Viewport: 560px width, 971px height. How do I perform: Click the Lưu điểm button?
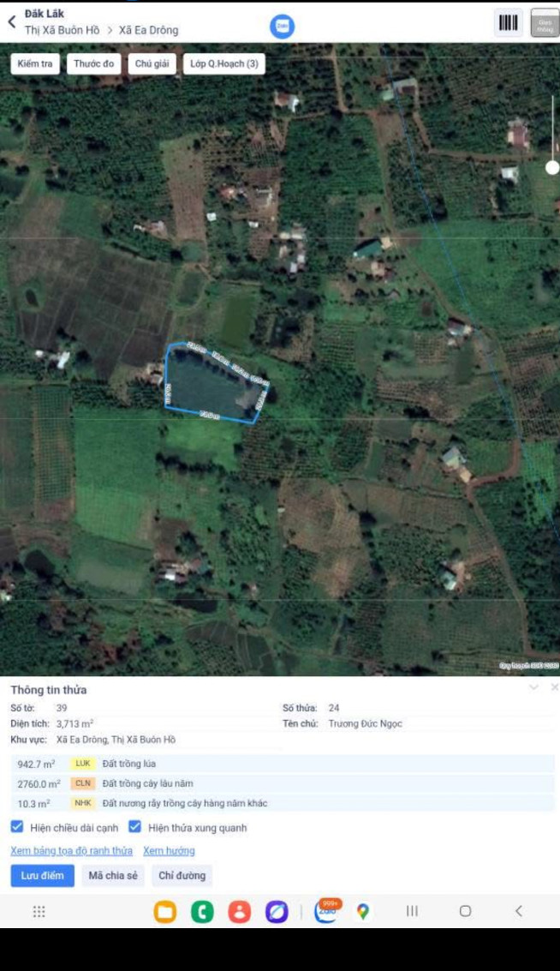point(42,876)
